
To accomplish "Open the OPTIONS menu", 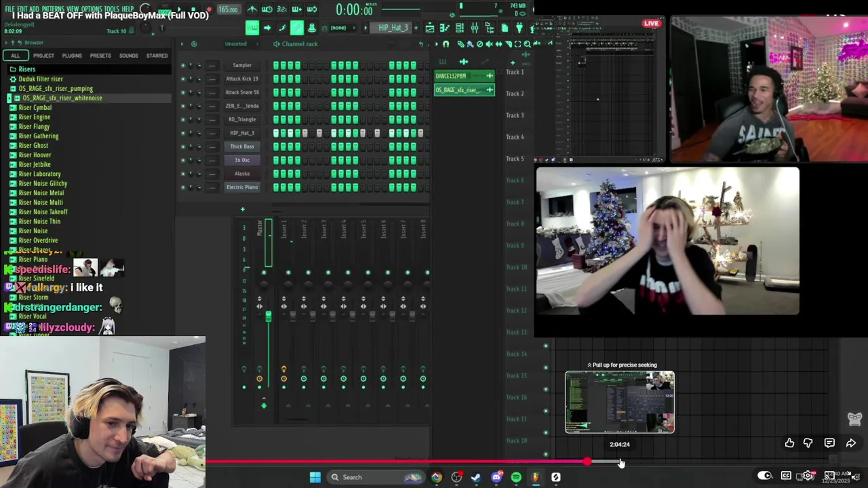I will [x=91, y=9].
